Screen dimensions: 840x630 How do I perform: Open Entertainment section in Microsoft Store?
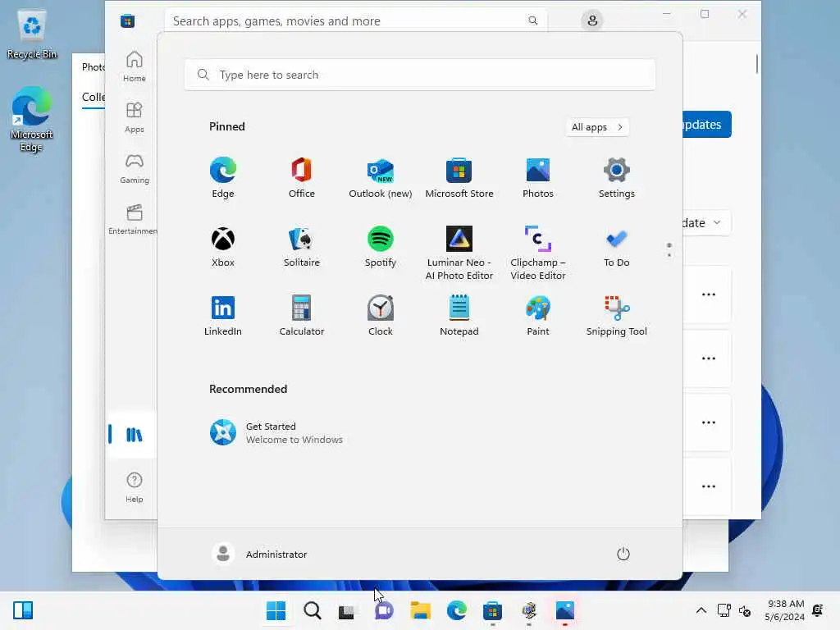coord(133,219)
